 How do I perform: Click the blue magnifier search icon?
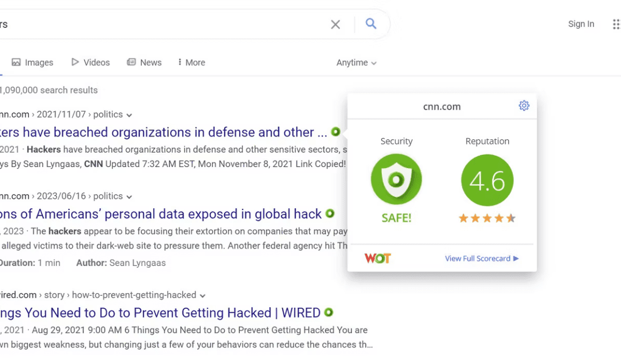370,24
